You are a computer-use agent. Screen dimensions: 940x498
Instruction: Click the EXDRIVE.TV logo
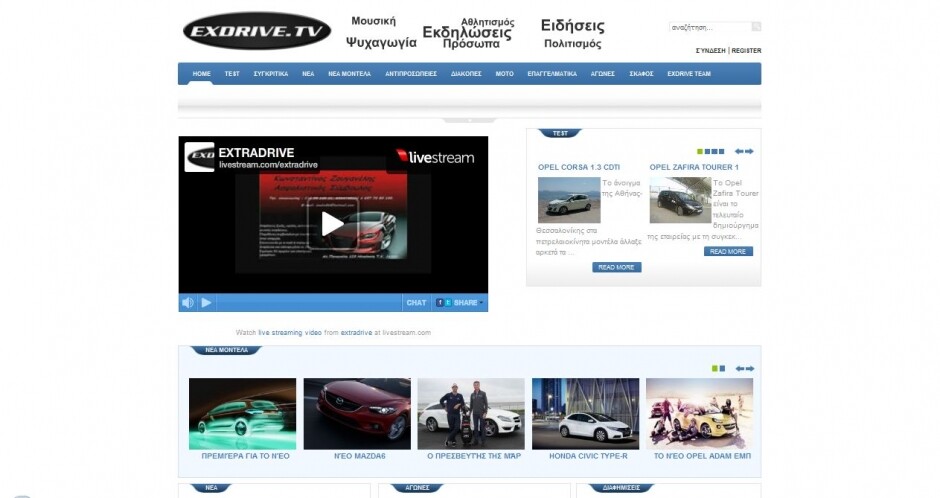point(257,31)
